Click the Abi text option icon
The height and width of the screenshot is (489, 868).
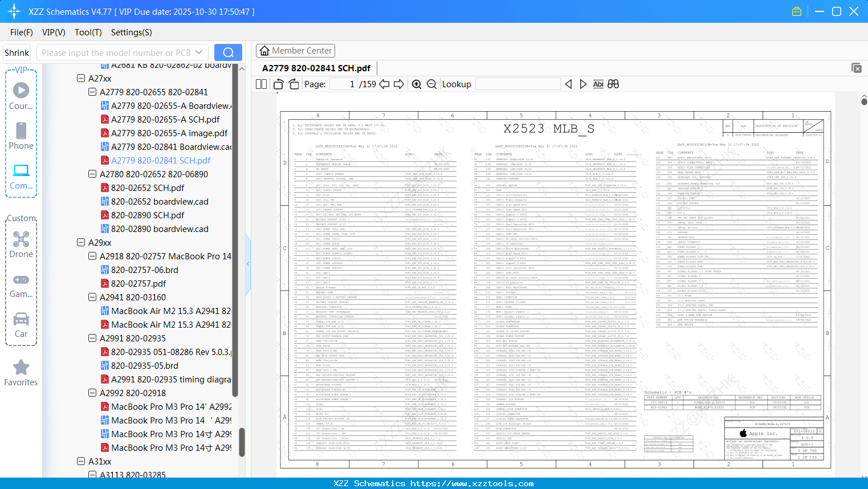[x=598, y=84]
